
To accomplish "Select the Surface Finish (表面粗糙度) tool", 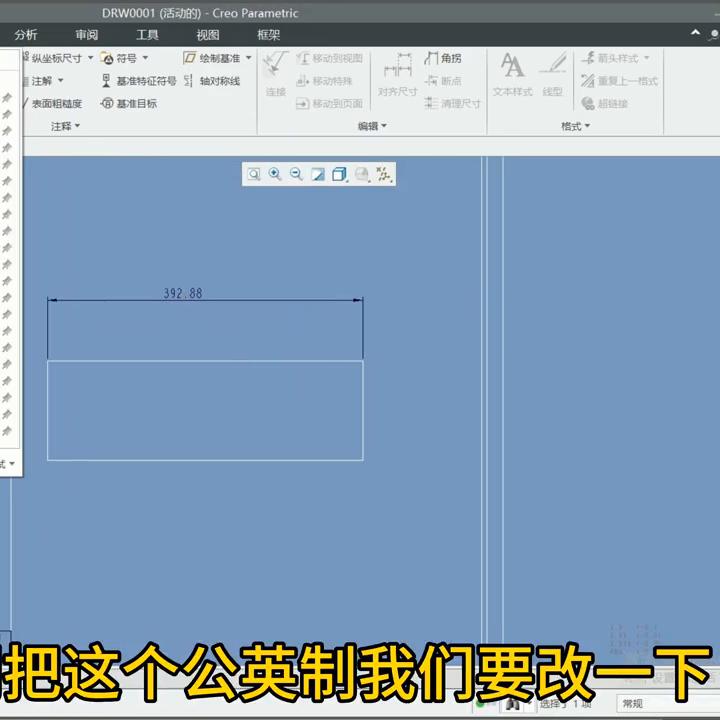I will [x=51, y=103].
